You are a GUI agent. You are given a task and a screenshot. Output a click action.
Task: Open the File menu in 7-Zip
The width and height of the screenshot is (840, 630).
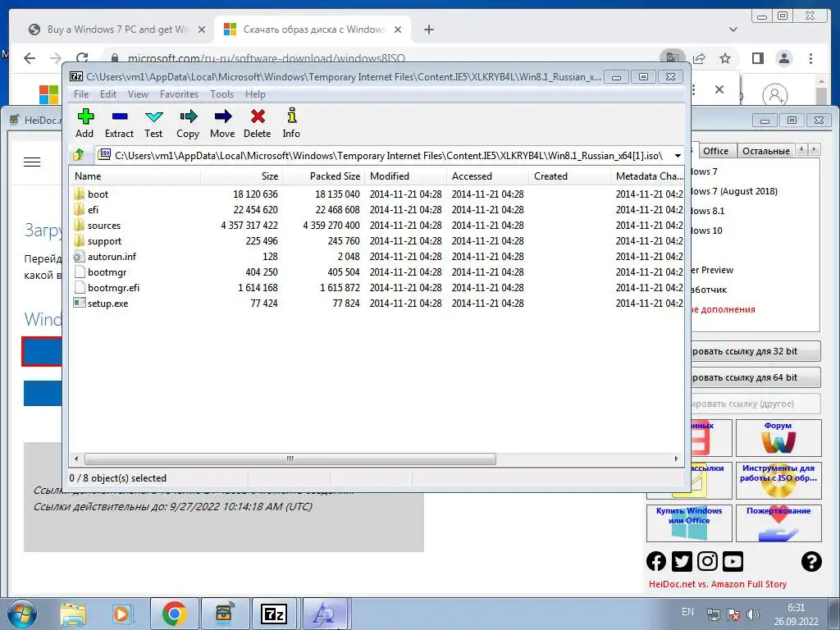pyautogui.click(x=81, y=94)
